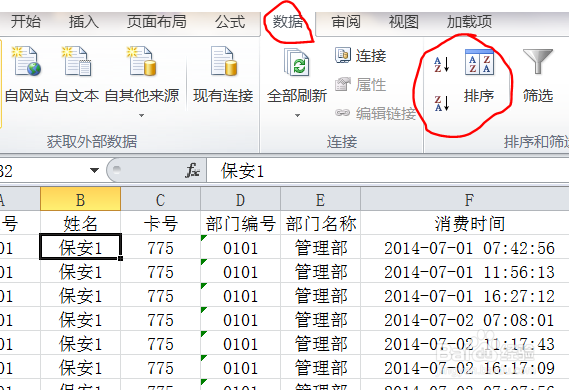Open the 页面布局 (Page Layout) tab
Screen dimensions: 569x390
(156, 22)
